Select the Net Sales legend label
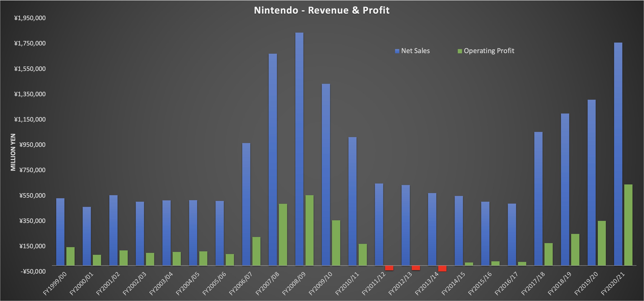Screen dimensions: 644x301 416,51
